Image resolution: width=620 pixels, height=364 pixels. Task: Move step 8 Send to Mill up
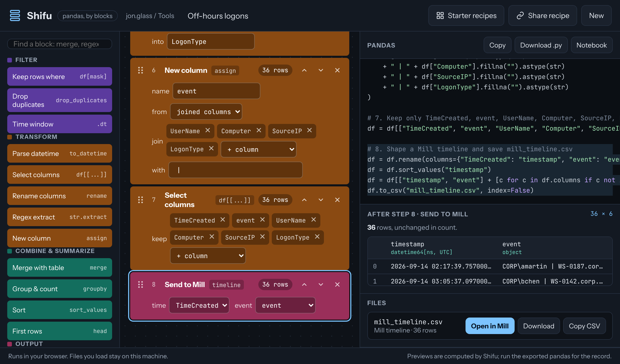(304, 284)
